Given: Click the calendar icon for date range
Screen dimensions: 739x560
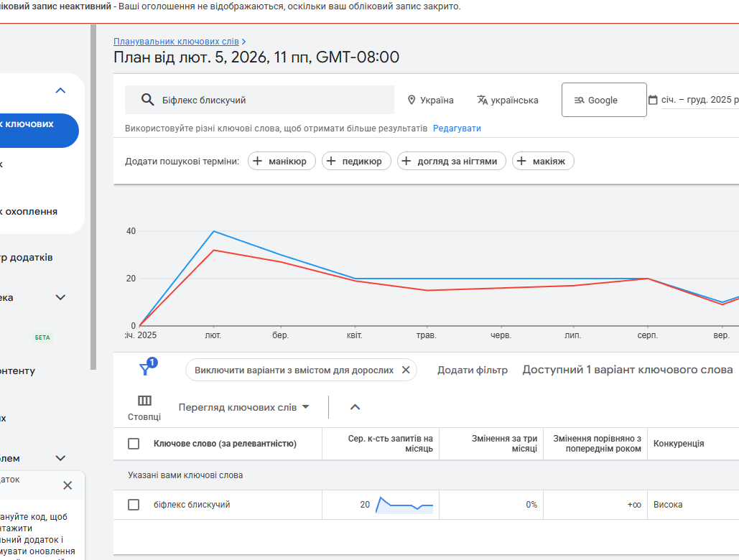Looking at the screenshot, I should point(653,100).
